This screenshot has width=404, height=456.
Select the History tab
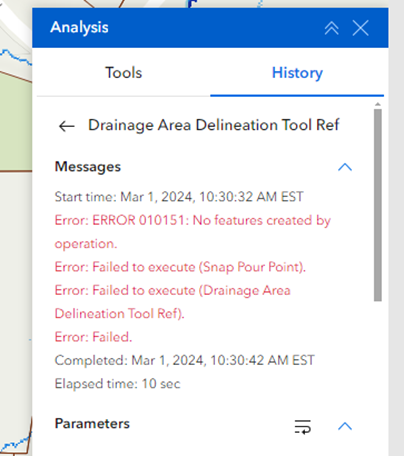[297, 73]
